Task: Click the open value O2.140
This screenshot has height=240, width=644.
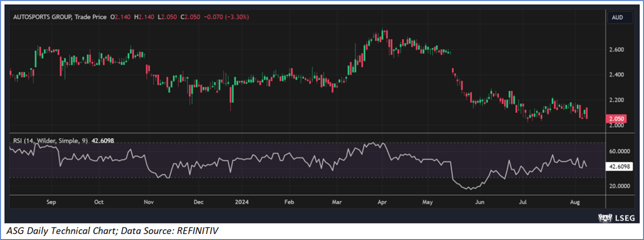Action: pos(121,17)
